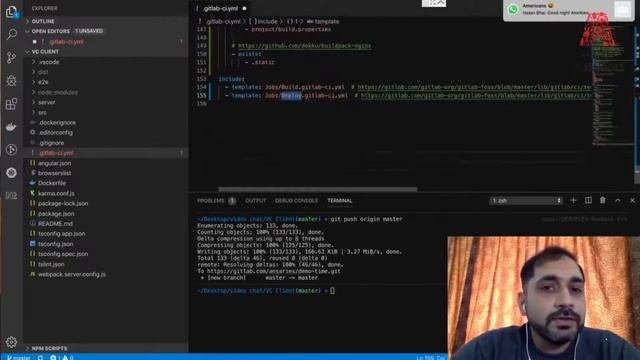Open tslint.json file
Viewport: 640px width, 360px height.
pos(51,264)
